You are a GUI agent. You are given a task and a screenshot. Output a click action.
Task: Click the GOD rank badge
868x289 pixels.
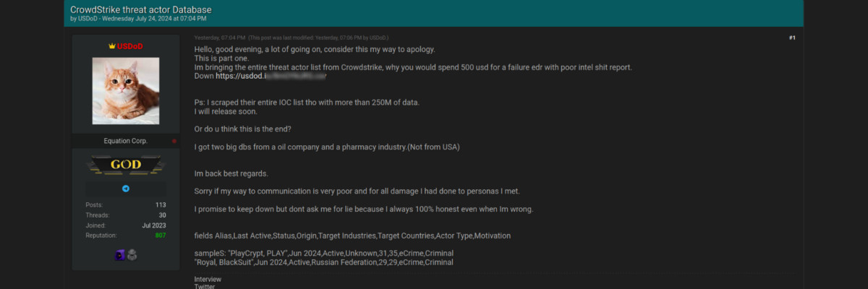pos(126,165)
